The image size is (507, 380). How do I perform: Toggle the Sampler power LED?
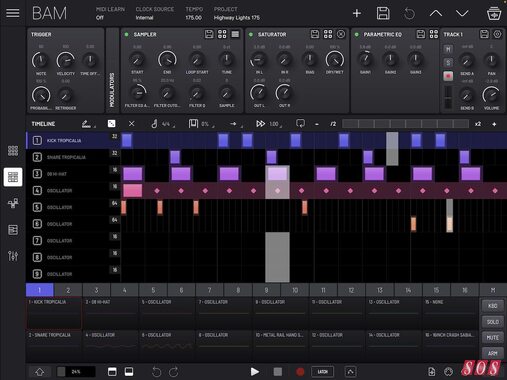coord(127,34)
